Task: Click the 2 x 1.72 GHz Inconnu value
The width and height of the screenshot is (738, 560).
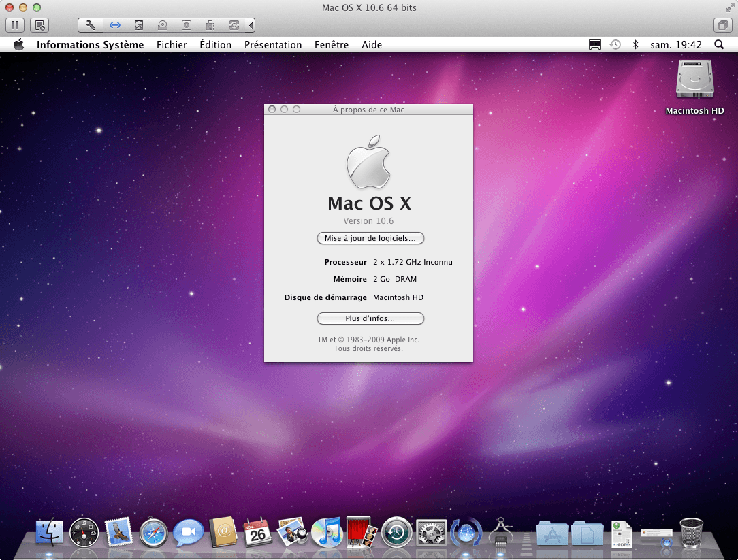Action: coord(413,262)
